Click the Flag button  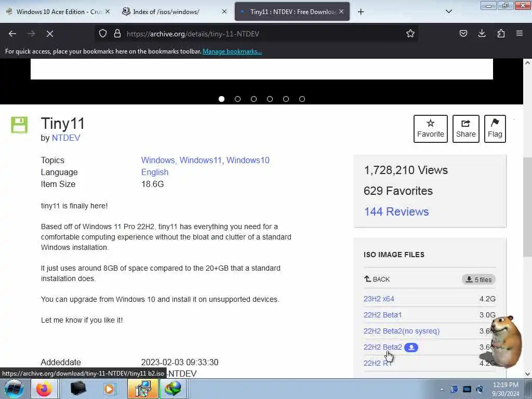tap(495, 129)
